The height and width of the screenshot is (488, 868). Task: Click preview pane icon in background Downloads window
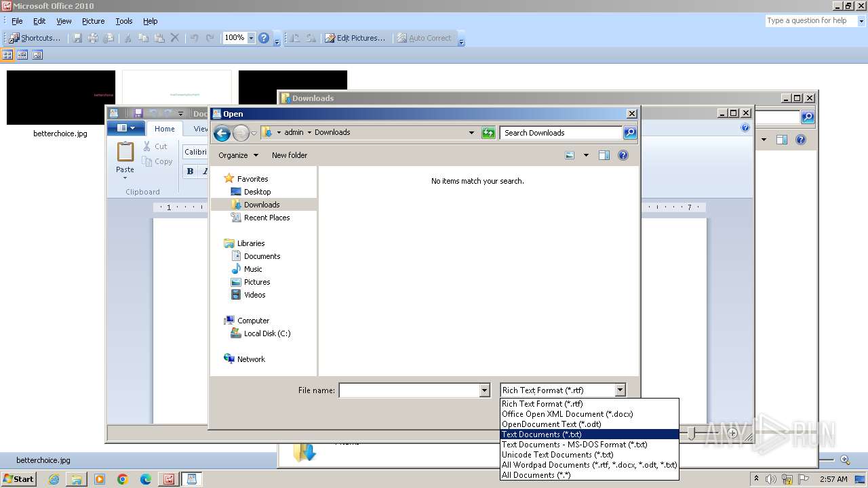point(782,140)
